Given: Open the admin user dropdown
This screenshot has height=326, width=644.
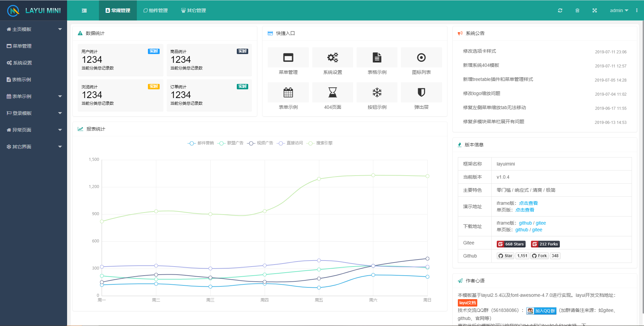Looking at the screenshot, I should click(619, 10).
